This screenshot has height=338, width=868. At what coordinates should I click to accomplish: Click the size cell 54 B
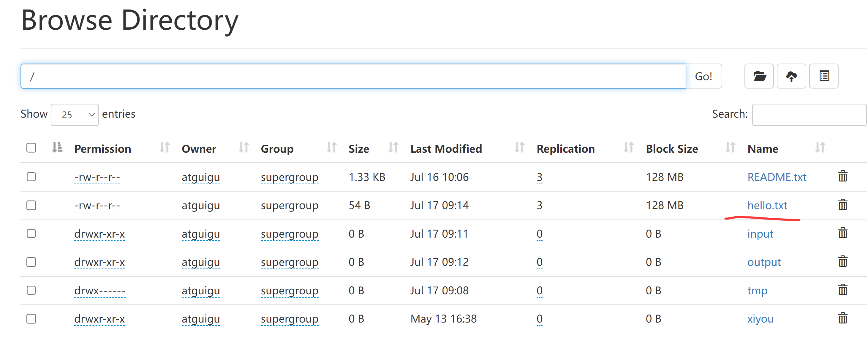coord(359,205)
